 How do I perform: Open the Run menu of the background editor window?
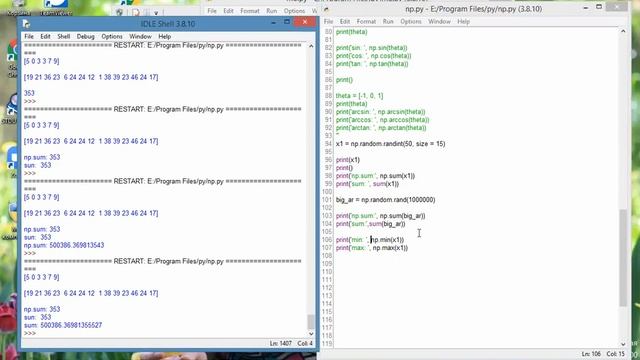point(271,11)
